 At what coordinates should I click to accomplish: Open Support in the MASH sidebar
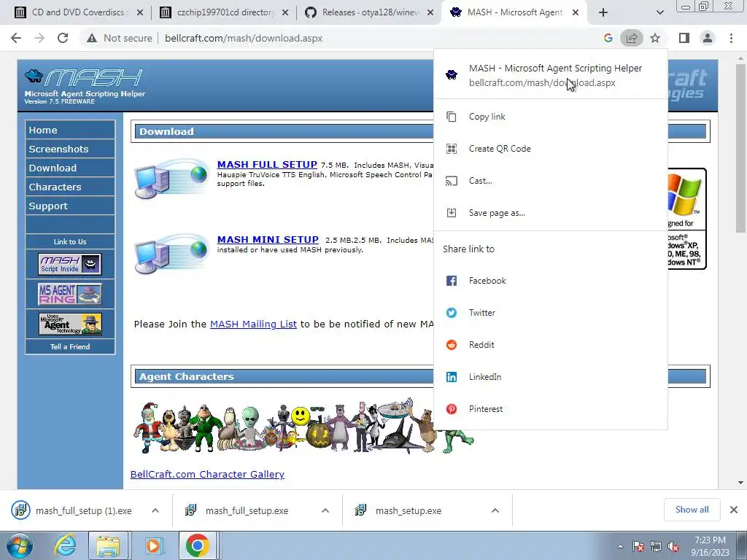click(70, 206)
